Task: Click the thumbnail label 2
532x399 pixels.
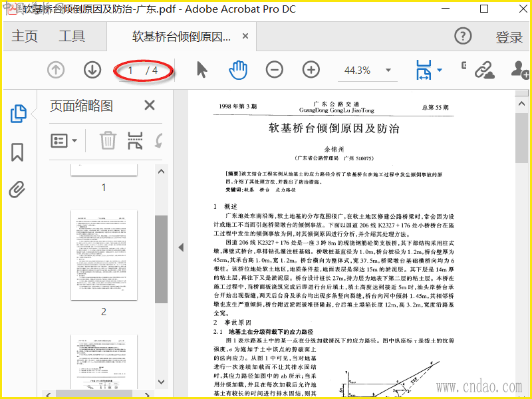Action: pyautogui.click(x=104, y=311)
